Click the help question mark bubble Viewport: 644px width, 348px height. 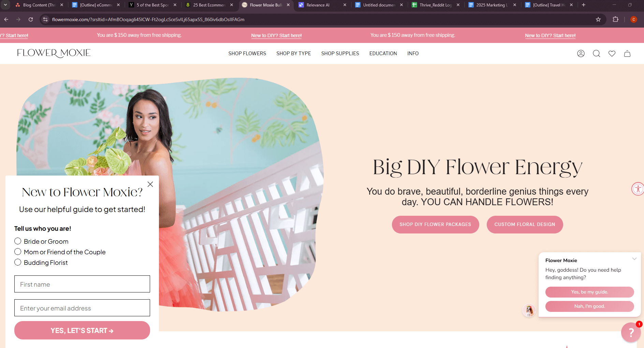631,332
